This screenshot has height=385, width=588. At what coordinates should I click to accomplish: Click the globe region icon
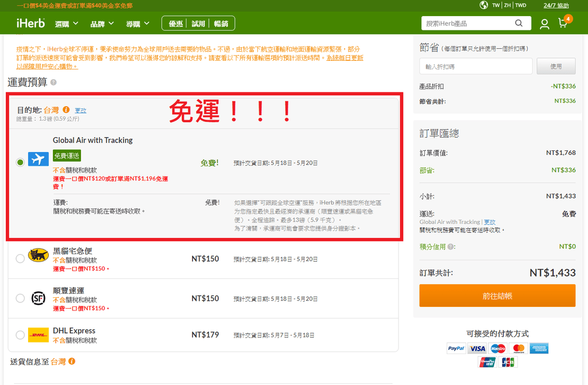[x=483, y=5]
